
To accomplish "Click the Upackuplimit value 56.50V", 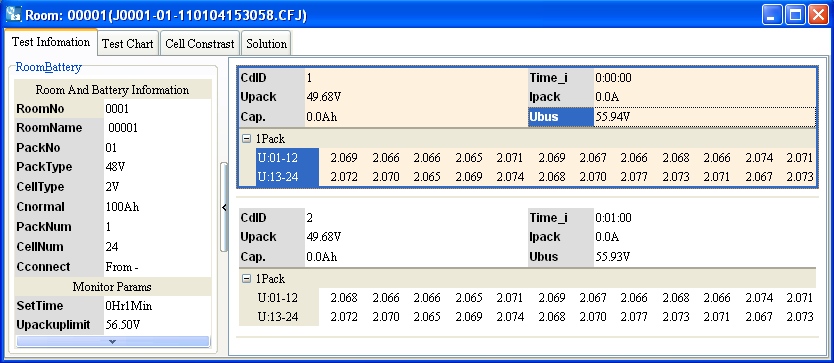I will click(123, 325).
